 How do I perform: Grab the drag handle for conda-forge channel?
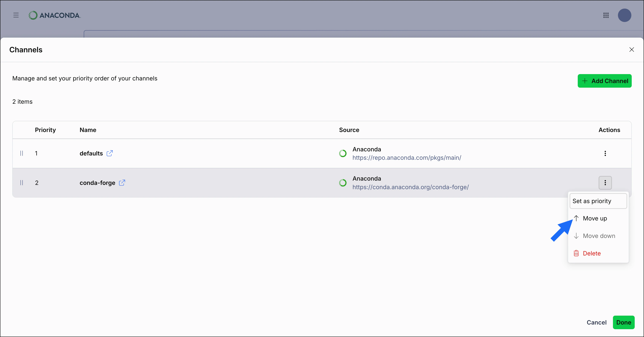click(x=22, y=183)
